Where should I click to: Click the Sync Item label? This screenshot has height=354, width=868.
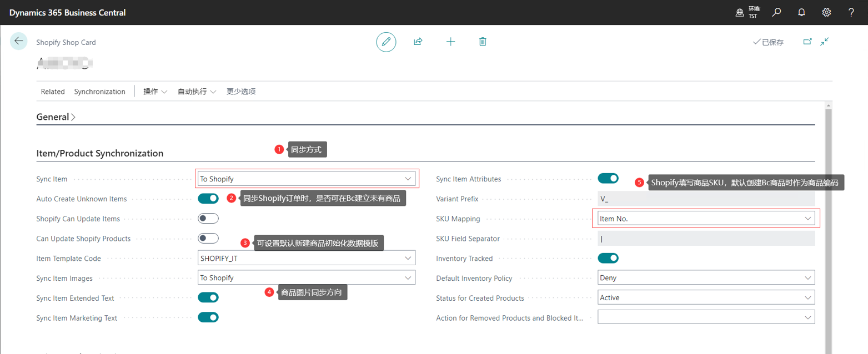click(x=52, y=179)
